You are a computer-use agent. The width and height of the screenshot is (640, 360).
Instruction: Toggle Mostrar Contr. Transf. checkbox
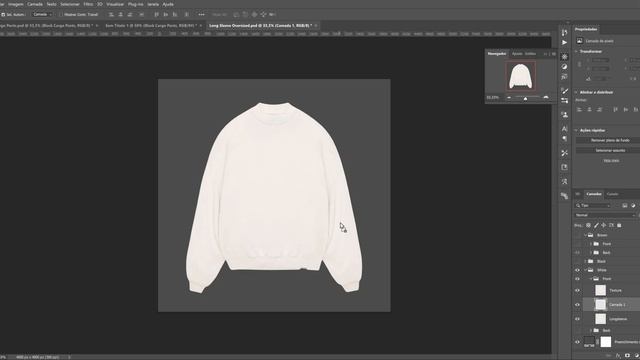click(x=61, y=14)
